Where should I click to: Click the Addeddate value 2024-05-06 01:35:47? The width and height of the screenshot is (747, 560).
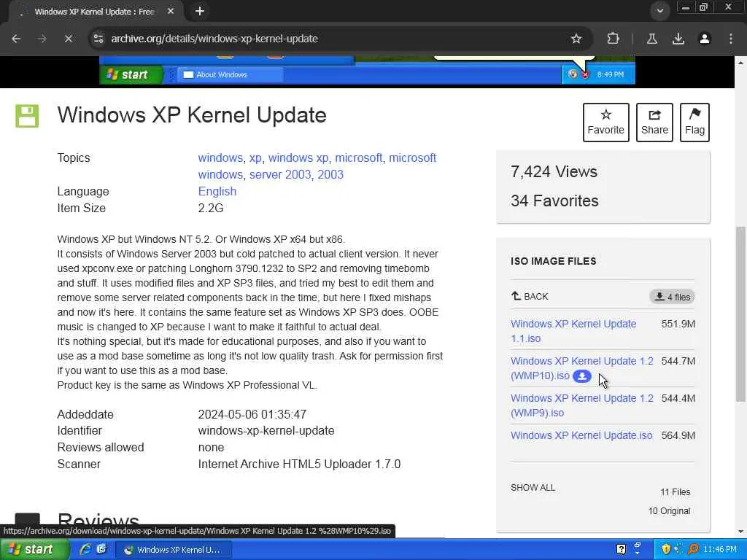[x=252, y=414]
